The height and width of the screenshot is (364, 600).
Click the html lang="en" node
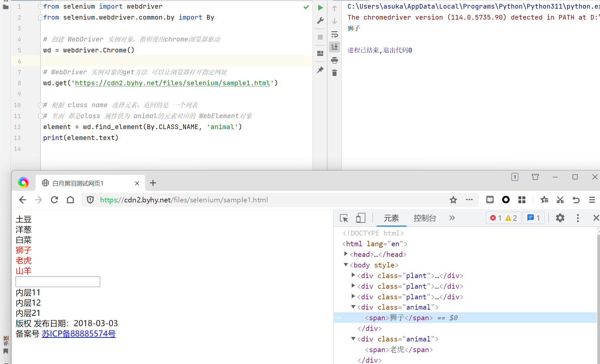pos(375,244)
